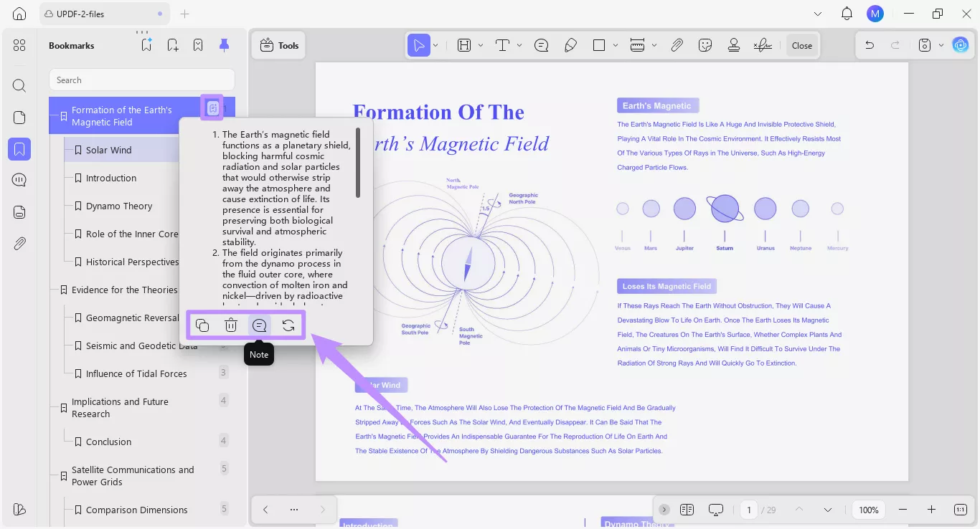The width and height of the screenshot is (980, 529).
Task: Open the Attachments paperclip panel in left sidebar
Action: (x=19, y=244)
